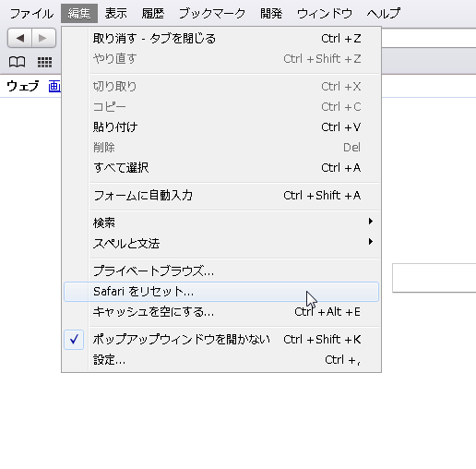Click the 画 link beside ウェブ
Image resolution: width=476 pixels, height=469 pixels.
pos(54,87)
